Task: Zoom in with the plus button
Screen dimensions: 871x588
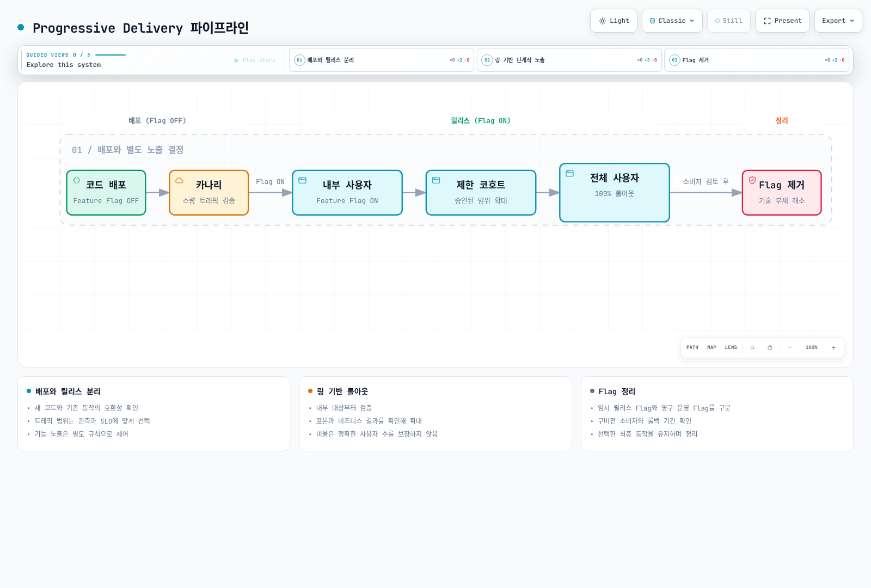Action: click(x=833, y=347)
